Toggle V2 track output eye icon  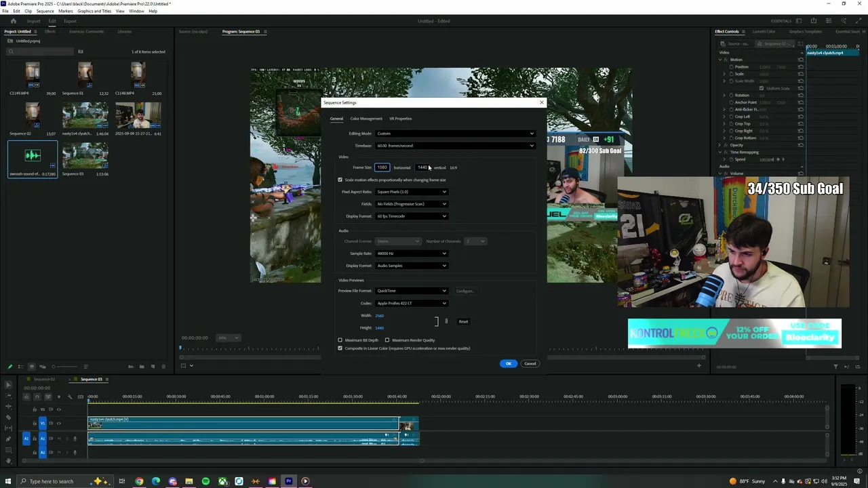58,409
